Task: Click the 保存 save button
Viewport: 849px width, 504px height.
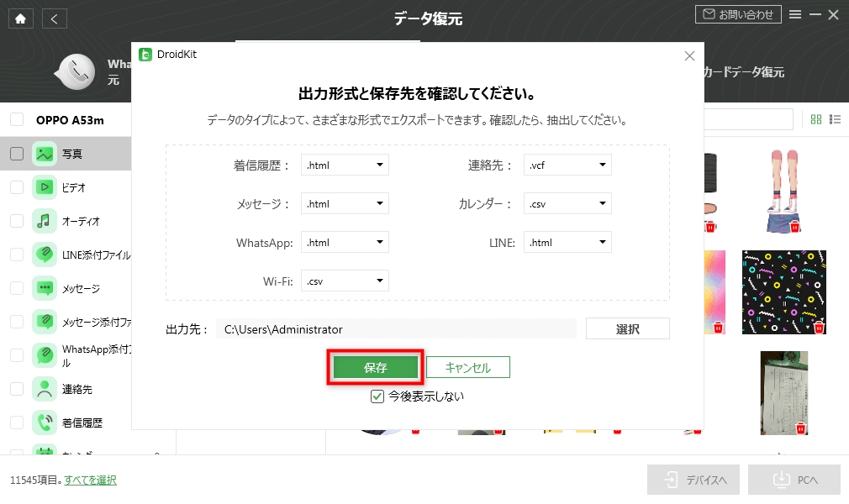Action: pos(375,367)
